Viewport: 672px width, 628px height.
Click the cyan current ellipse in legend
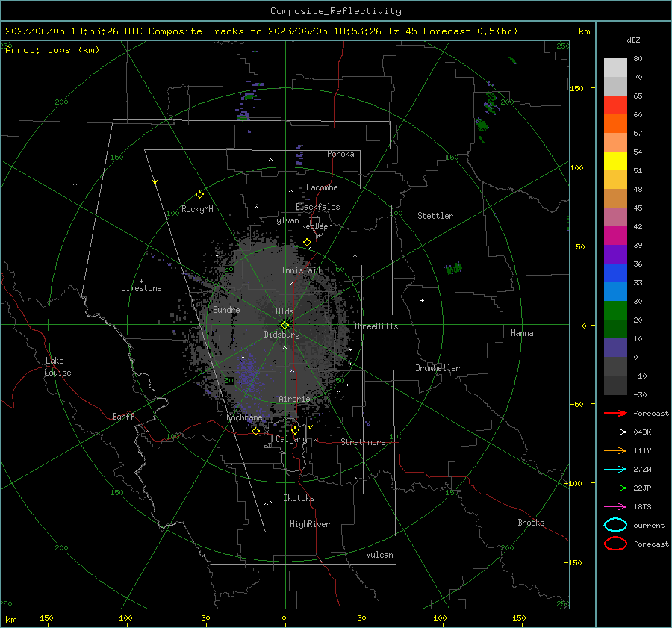615,525
